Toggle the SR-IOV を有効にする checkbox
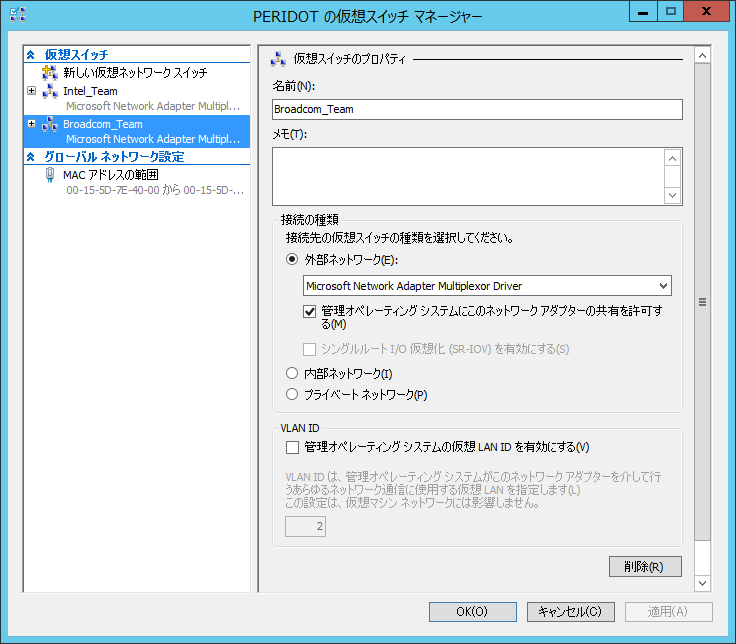Image resolution: width=736 pixels, height=644 pixels. pyautogui.click(x=309, y=349)
